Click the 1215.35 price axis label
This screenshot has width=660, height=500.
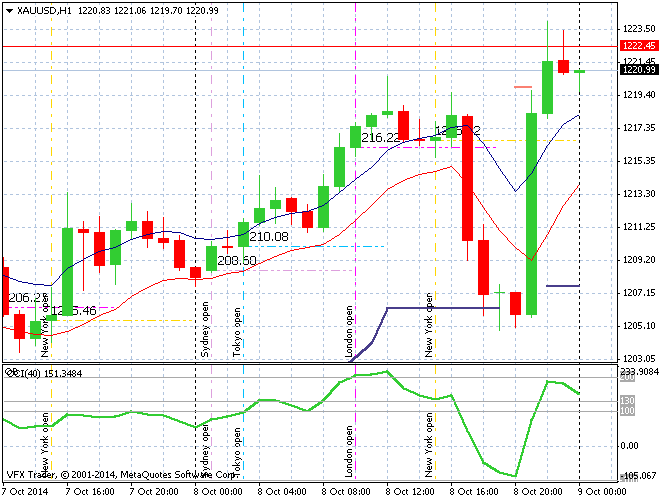pyautogui.click(x=639, y=161)
